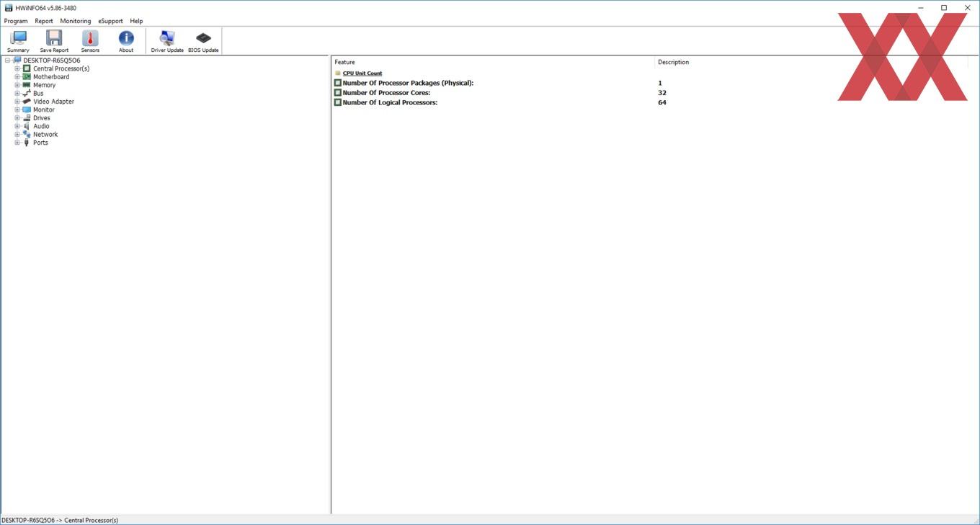
Task: Expand the Ports tree node
Action: tap(17, 143)
